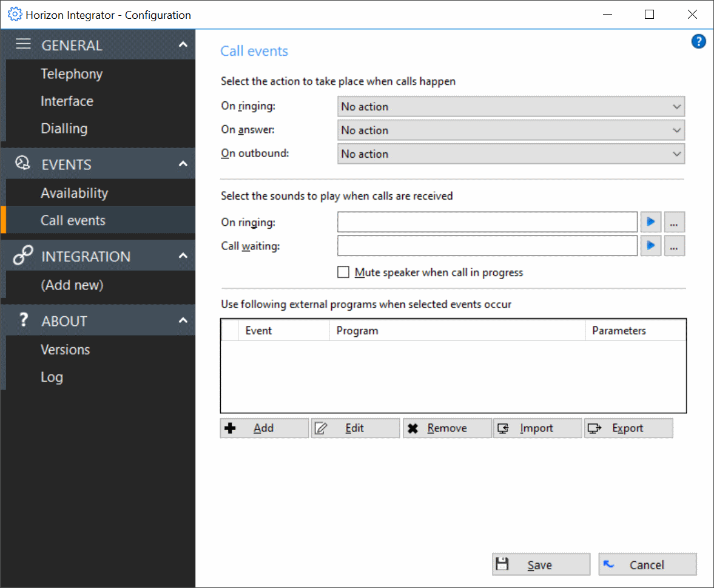
Task: Export the external programs list
Action: click(x=628, y=428)
